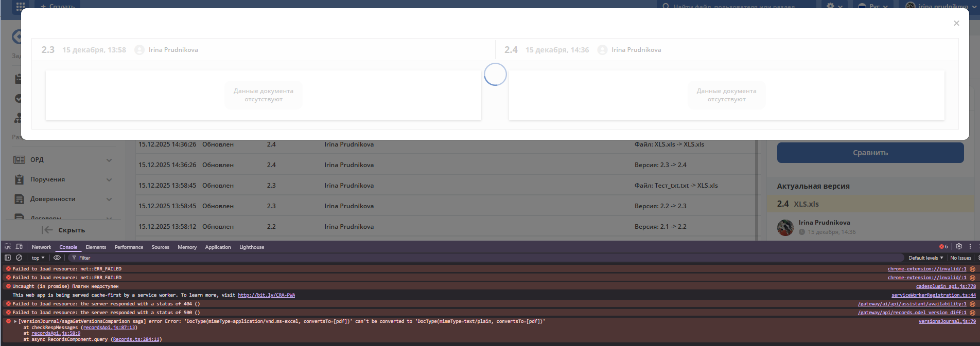Viewport: 980px width, 346px height.
Task: Click the Доверенности document icon
Action: [19, 199]
